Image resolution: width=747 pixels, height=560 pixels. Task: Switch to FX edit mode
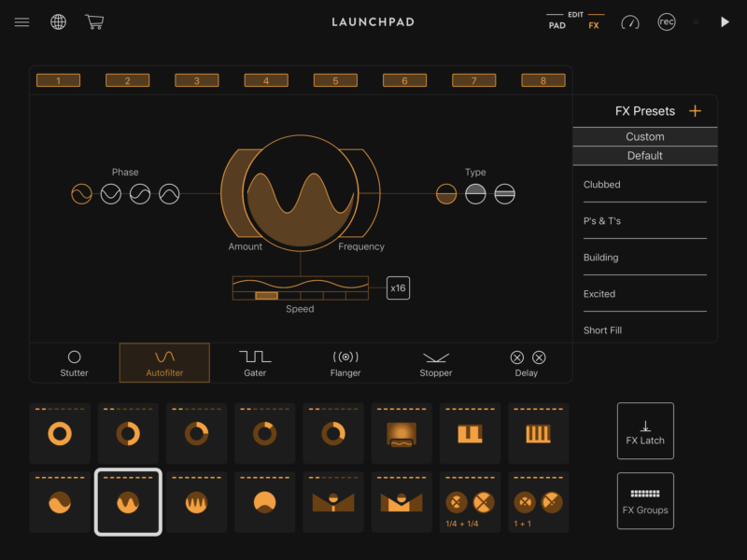click(594, 25)
